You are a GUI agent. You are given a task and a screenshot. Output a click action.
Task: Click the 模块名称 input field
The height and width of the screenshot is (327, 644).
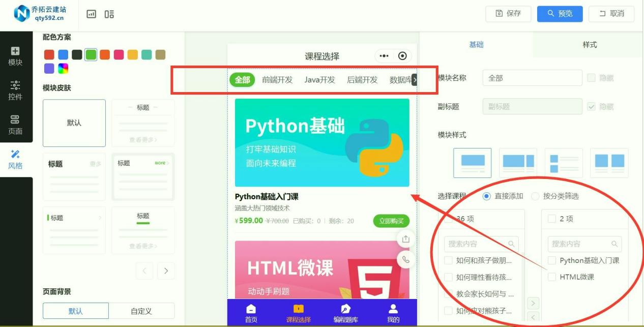(x=532, y=78)
